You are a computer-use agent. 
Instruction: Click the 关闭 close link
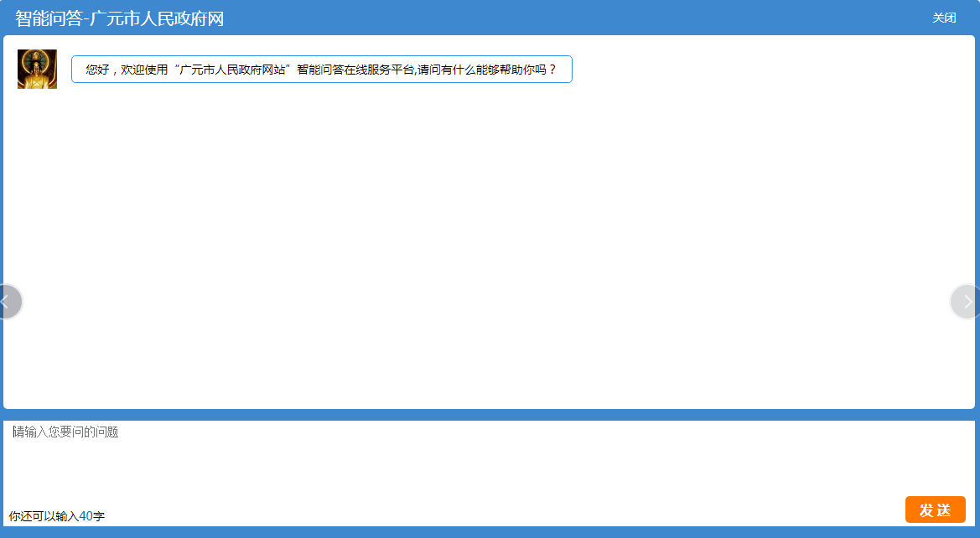[x=944, y=18]
